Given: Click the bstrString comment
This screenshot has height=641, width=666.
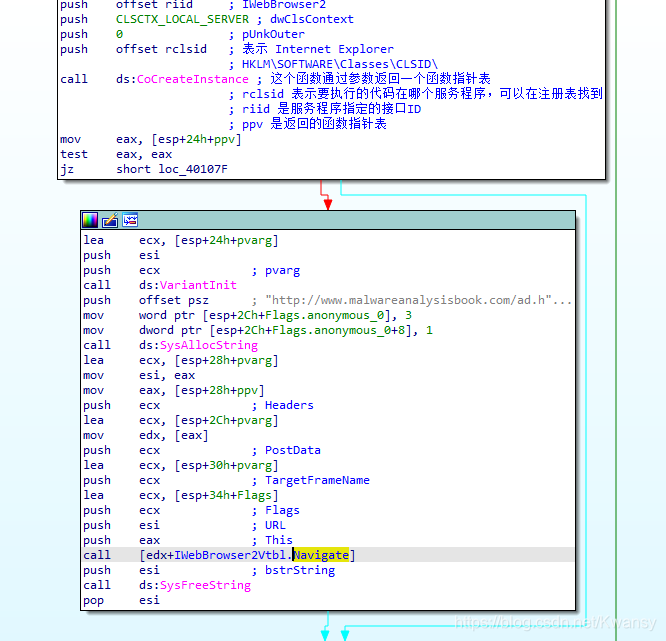Looking at the screenshot, I should (x=299, y=570).
